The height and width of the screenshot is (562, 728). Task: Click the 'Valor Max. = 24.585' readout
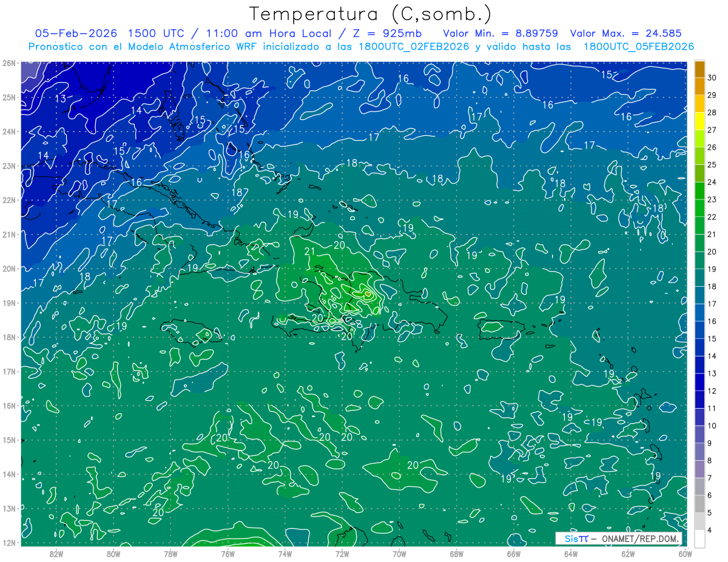625,33
